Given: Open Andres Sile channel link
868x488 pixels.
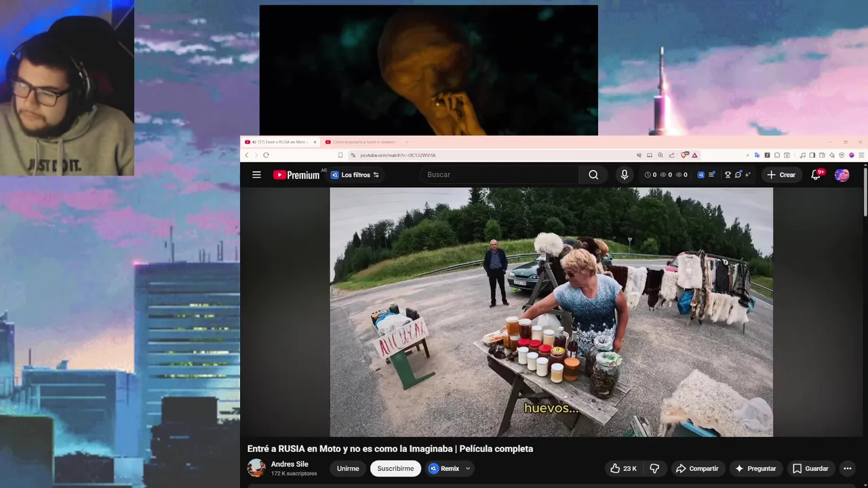Looking at the screenshot, I should click(290, 464).
